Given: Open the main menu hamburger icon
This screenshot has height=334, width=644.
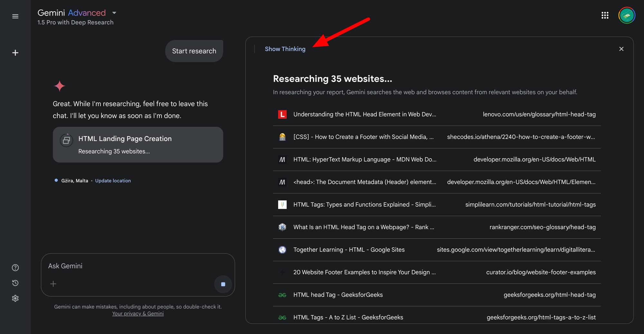Looking at the screenshot, I should 15,16.
